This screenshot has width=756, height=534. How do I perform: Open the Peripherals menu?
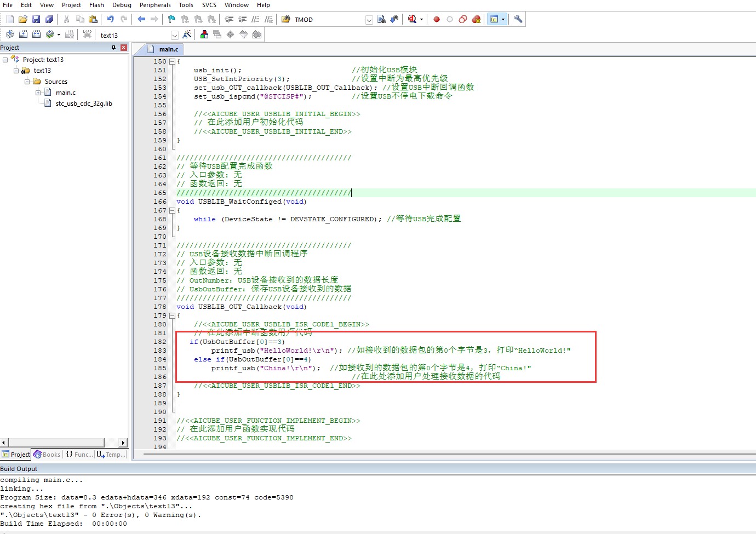[x=155, y=5]
